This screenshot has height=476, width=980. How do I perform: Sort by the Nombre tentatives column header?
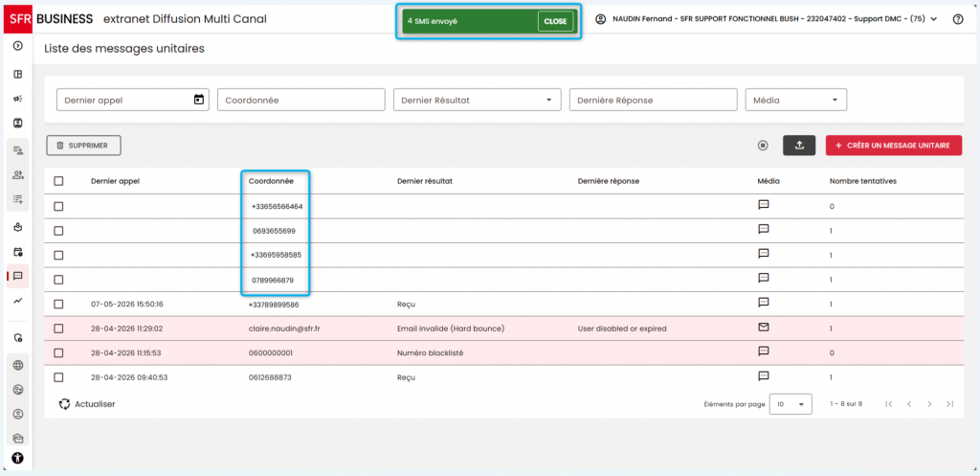863,181
